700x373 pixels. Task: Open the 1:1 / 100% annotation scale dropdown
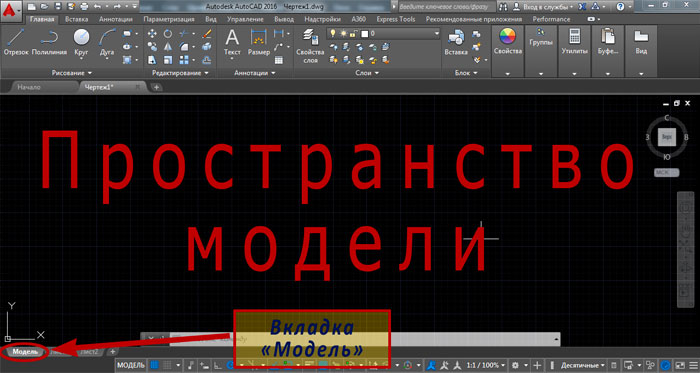tap(486, 365)
